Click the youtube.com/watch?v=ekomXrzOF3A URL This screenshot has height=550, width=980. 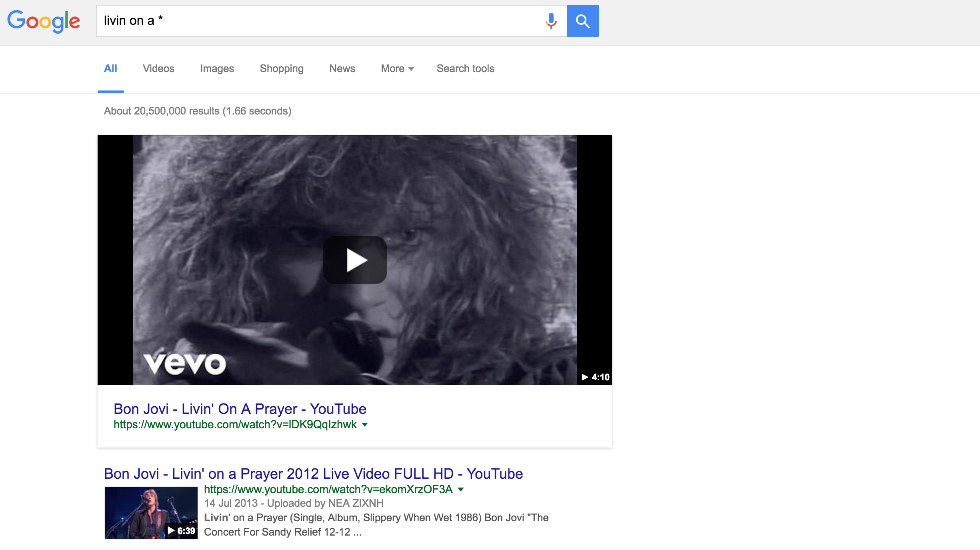point(328,489)
